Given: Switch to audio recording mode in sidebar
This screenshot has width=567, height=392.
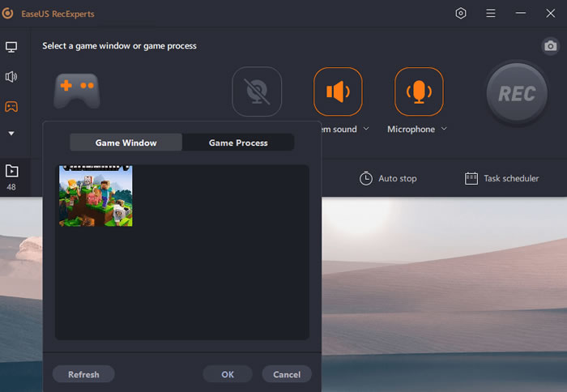Looking at the screenshot, I should tap(11, 77).
